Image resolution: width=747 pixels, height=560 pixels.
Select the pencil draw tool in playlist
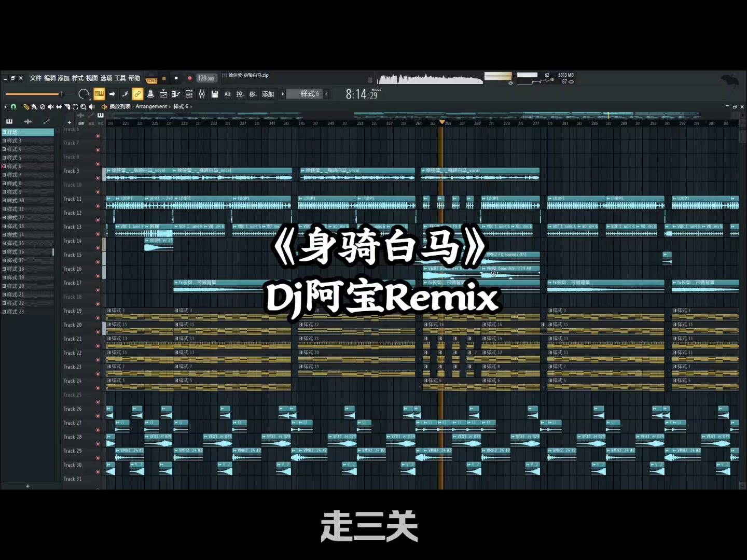[x=26, y=107]
